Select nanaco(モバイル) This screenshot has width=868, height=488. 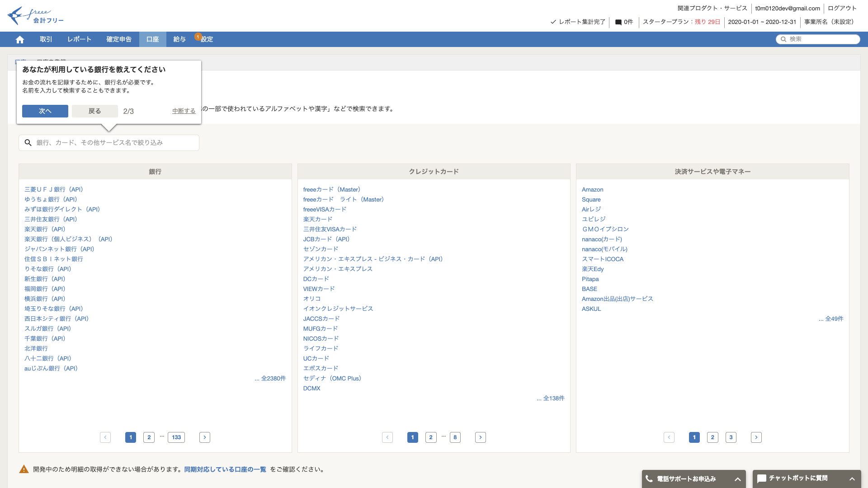pyautogui.click(x=605, y=249)
